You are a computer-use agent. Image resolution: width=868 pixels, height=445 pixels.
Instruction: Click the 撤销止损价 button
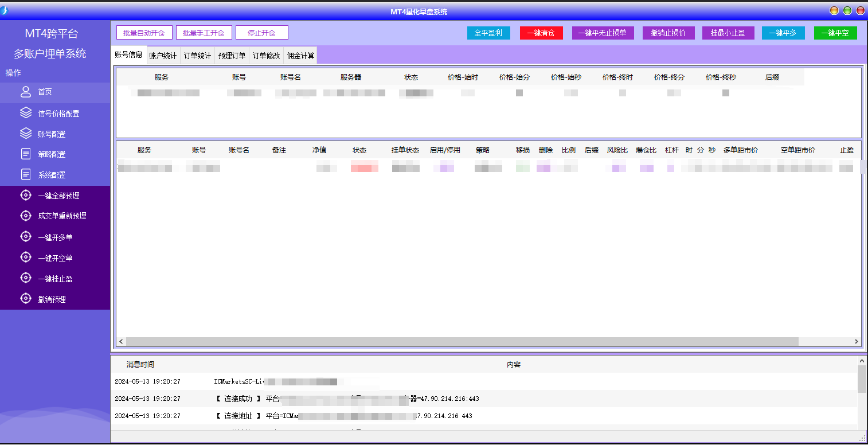coord(668,33)
